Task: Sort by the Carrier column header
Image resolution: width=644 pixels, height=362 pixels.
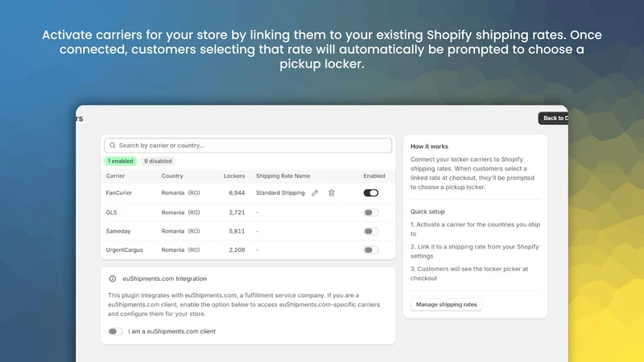Action: click(x=115, y=175)
